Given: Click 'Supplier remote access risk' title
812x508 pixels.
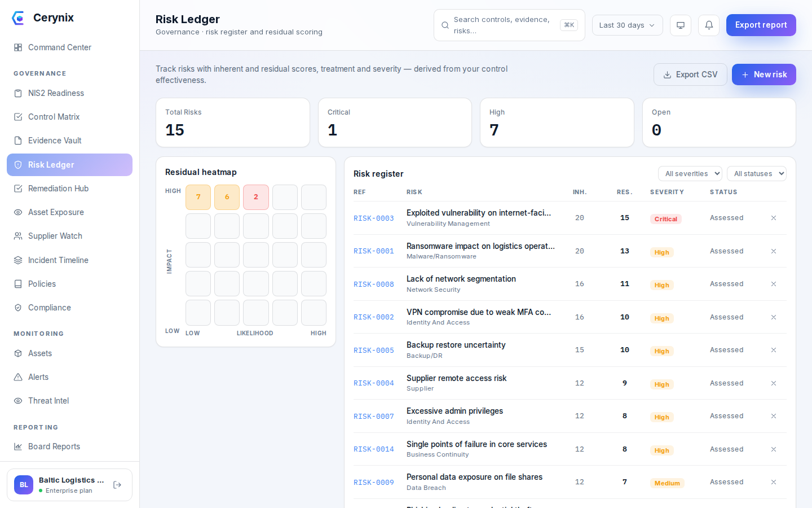Looking at the screenshot, I should pyautogui.click(x=457, y=378).
